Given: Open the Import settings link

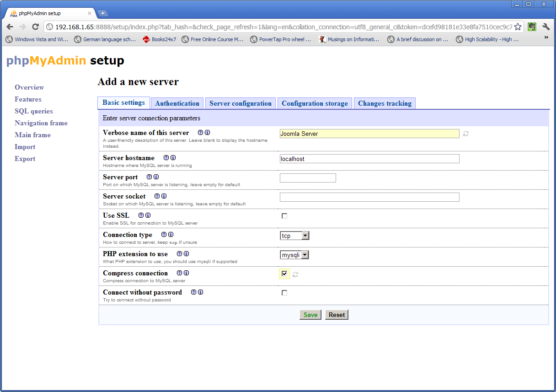Looking at the screenshot, I should tap(25, 147).
